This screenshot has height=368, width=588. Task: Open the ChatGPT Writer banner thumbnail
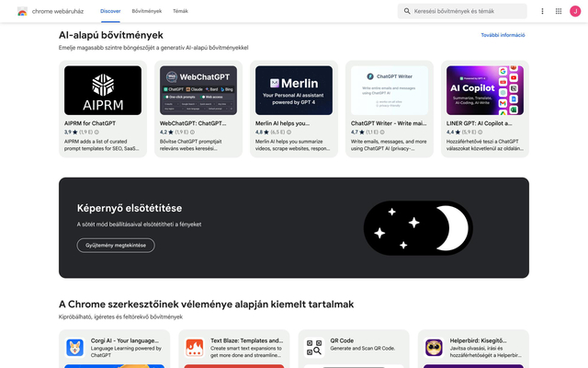coord(390,90)
